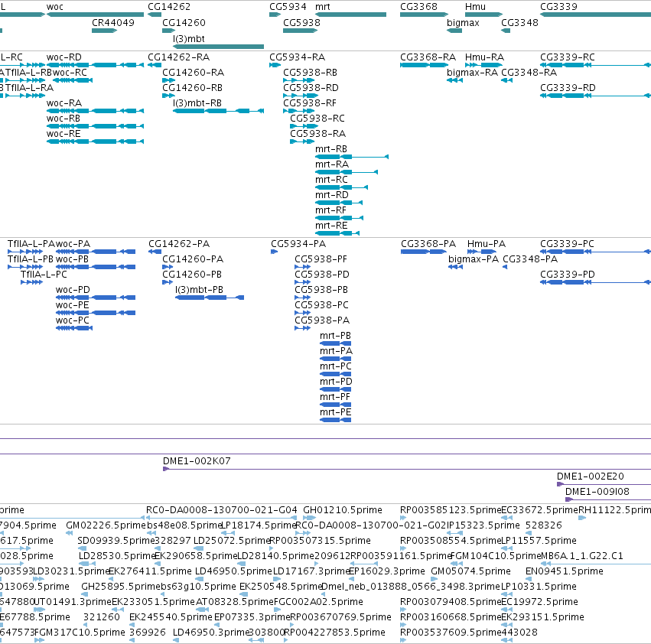Select the CG5934 gene label
The height and width of the screenshot is (644, 651).
288,7
